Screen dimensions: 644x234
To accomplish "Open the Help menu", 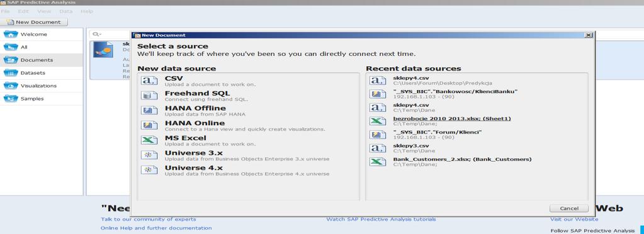I will [87, 11].
